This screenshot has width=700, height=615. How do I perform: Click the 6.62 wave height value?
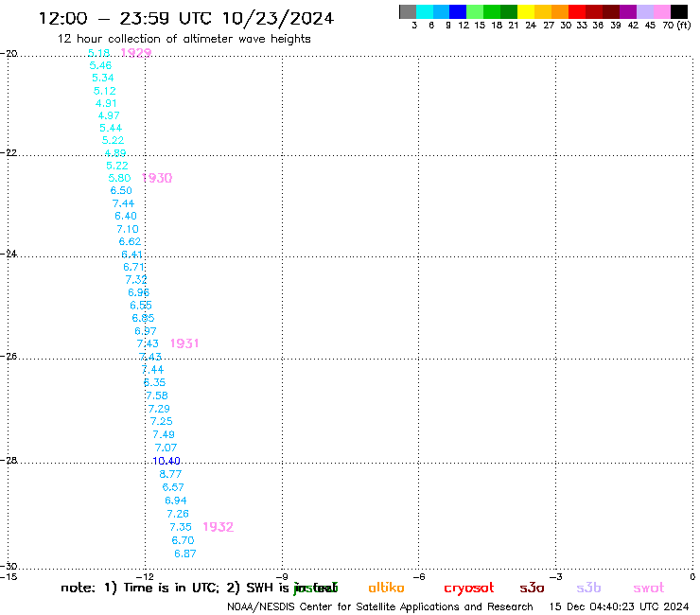coord(130,241)
